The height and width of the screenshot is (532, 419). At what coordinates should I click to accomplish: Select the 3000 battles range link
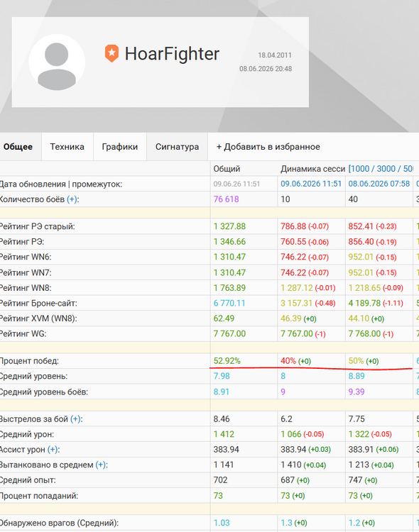[386, 169]
